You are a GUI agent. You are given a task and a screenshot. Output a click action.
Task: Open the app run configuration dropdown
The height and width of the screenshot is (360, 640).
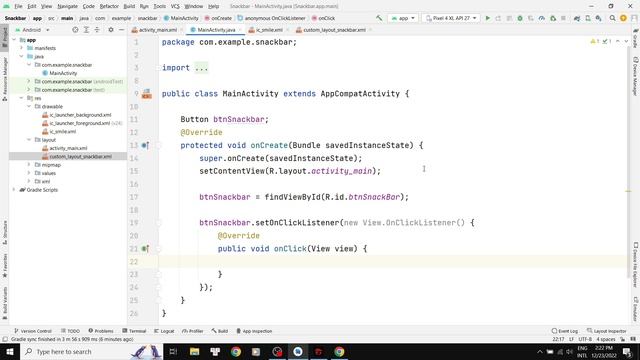tap(403, 18)
